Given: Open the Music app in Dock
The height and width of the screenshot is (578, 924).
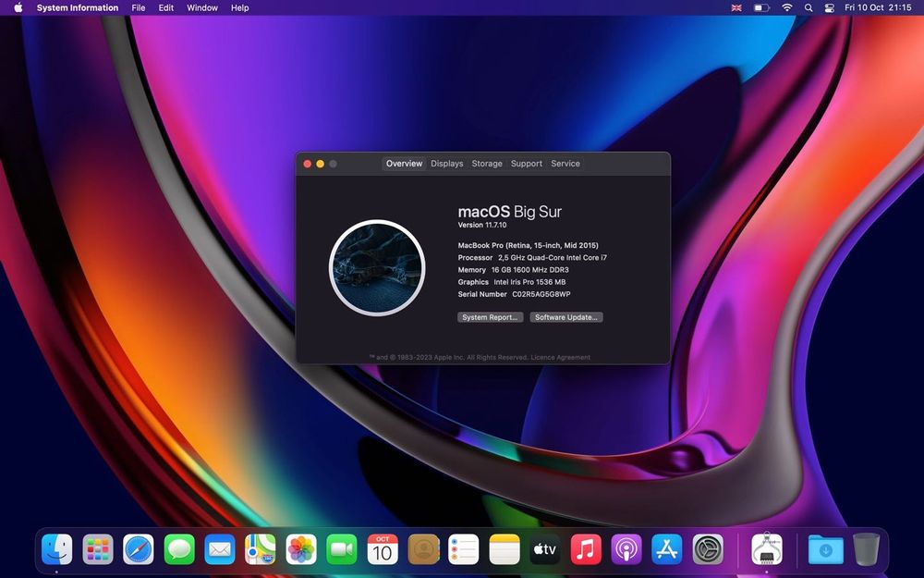Looking at the screenshot, I should click(586, 549).
